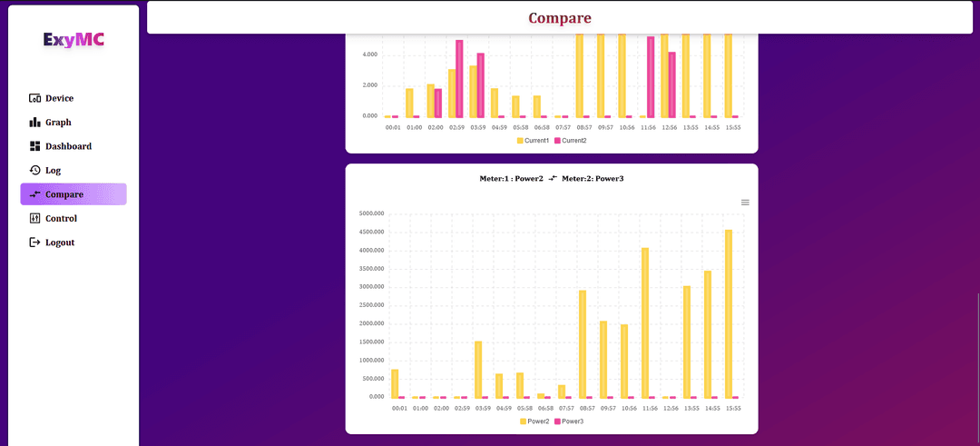
Task: Click the yellow Power2 legend color marker
Action: coord(523,421)
